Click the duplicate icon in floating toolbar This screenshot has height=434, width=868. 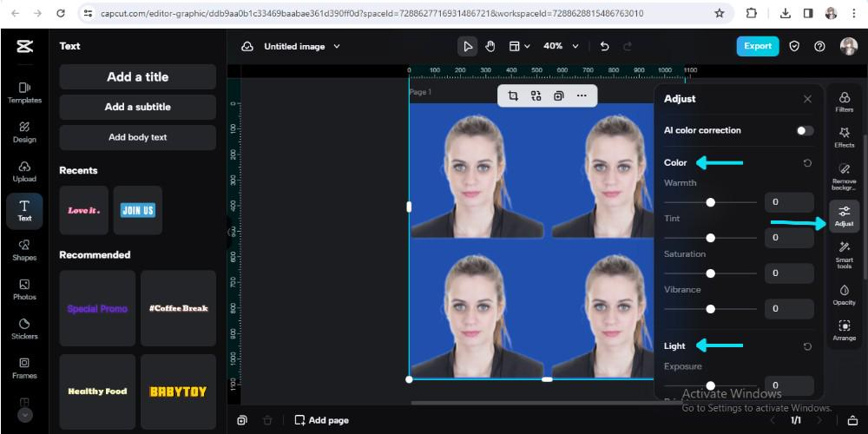pos(558,95)
